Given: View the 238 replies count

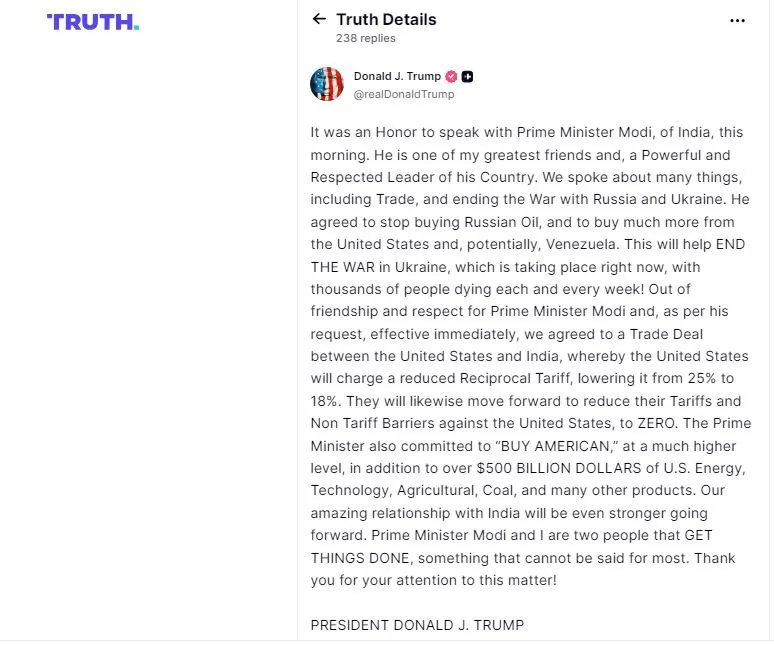Looking at the screenshot, I should pos(366,38).
